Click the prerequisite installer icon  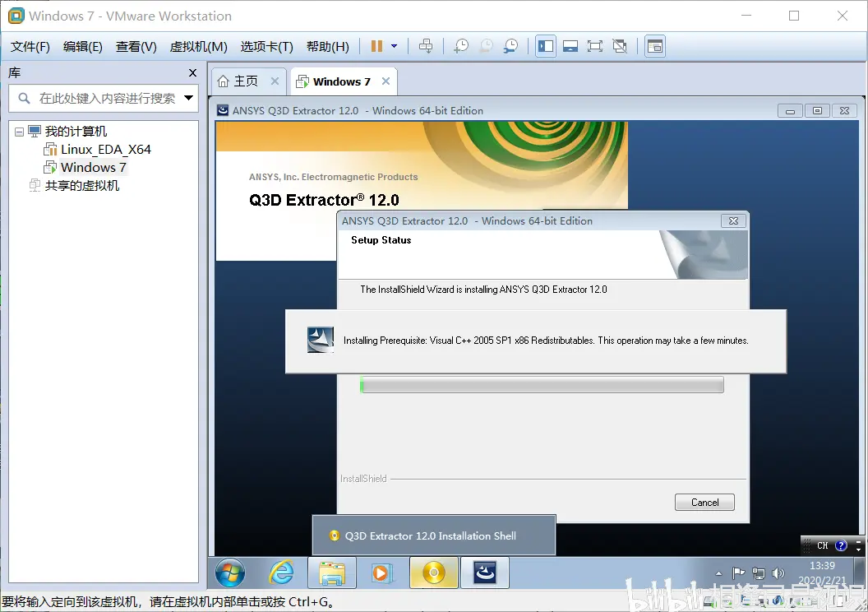click(321, 340)
